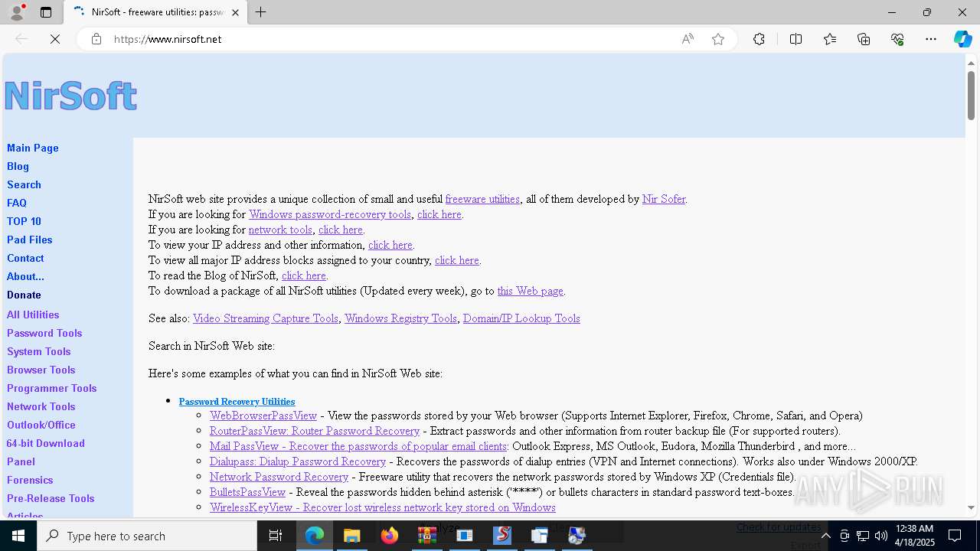Open the red S application in the taskbar
Screen dimensions: 980x551
[501, 536]
